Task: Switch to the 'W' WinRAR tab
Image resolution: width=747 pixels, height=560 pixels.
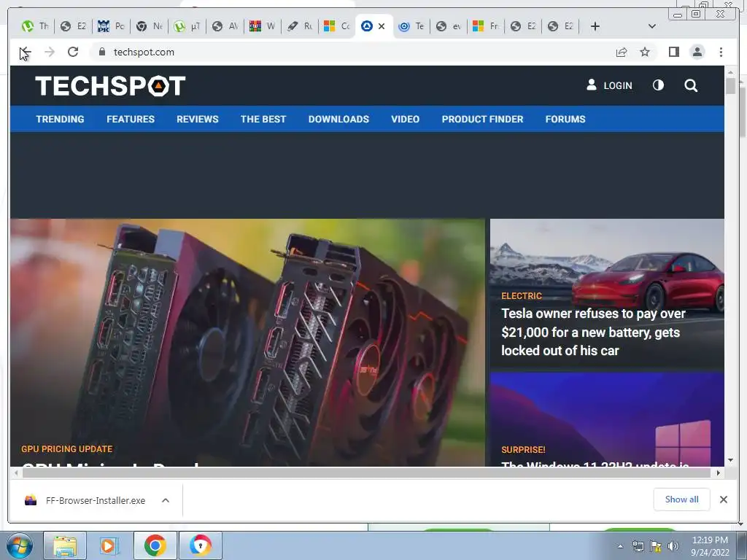Action: click(263, 26)
